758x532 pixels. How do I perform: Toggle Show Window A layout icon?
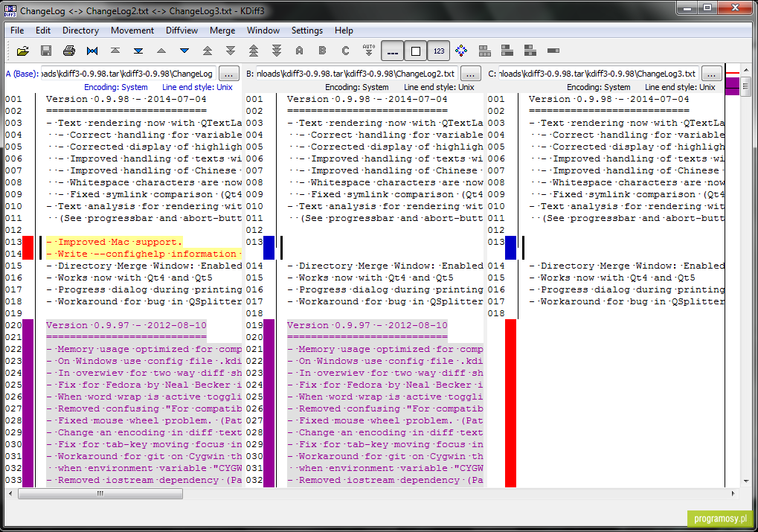click(484, 51)
